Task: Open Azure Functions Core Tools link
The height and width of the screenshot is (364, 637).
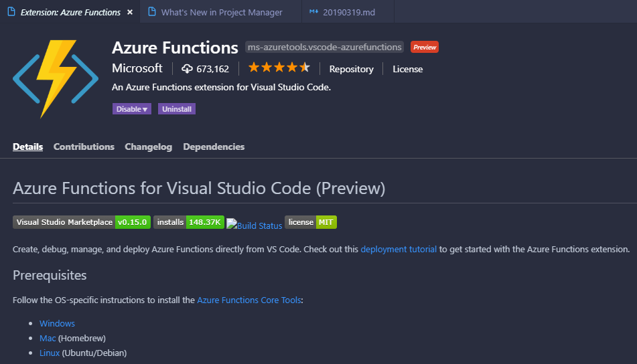Action: (x=249, y=300)
